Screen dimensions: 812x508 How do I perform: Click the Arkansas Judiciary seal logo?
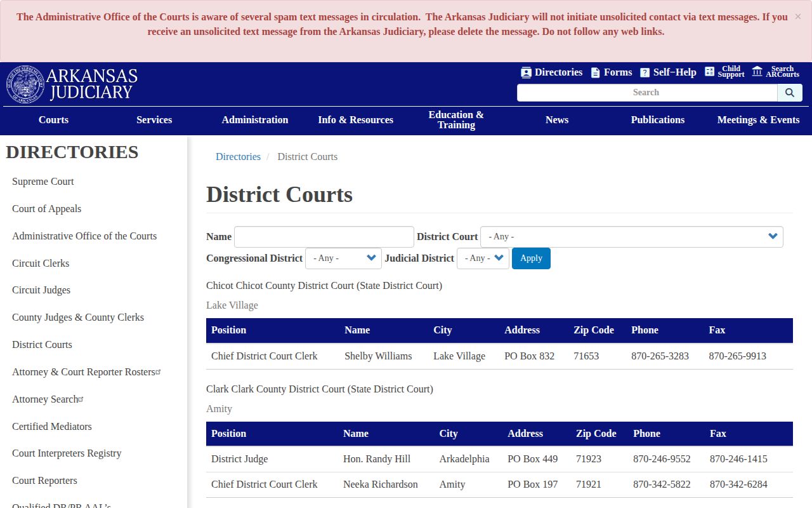[x=25, y=84]
